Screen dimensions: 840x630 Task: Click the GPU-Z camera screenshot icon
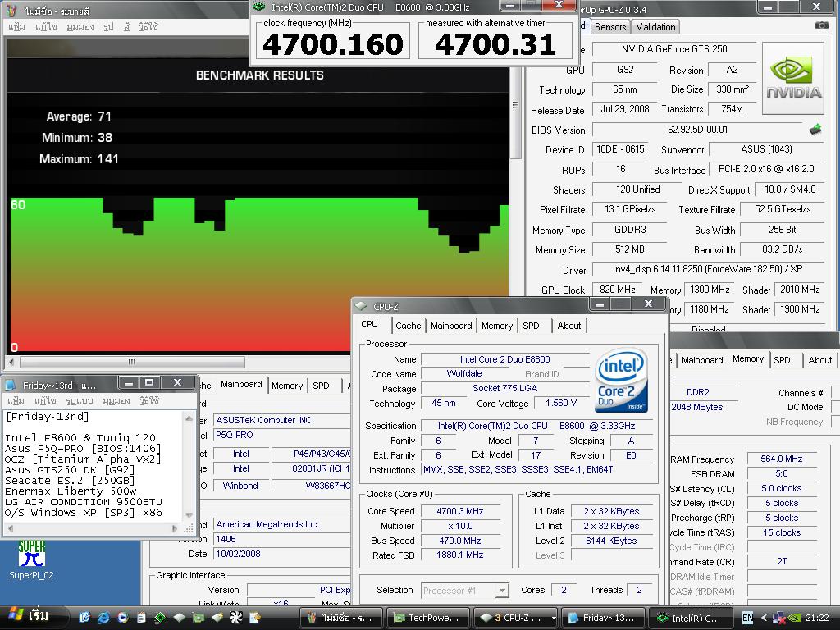coord(821,25)
